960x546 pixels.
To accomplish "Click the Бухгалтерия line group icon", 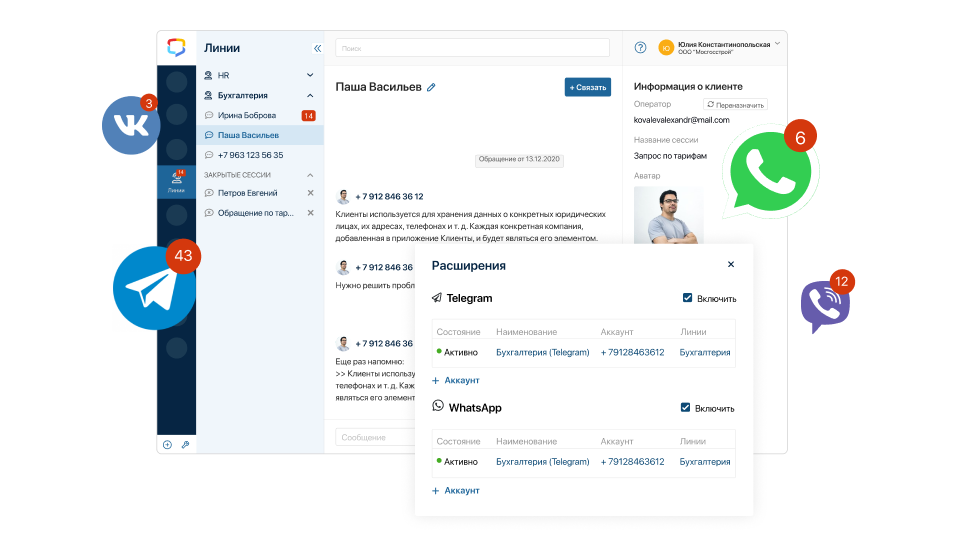I will [x=208, y=95].
